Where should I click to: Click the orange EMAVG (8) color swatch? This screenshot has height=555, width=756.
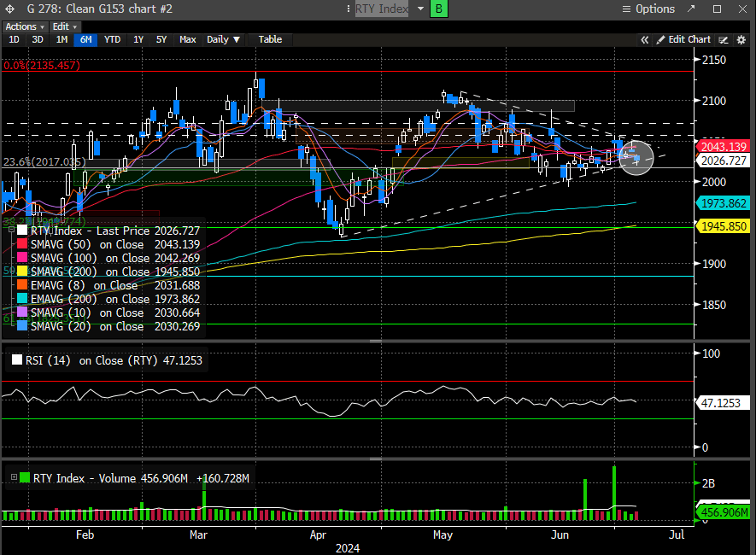pos(22,284)
